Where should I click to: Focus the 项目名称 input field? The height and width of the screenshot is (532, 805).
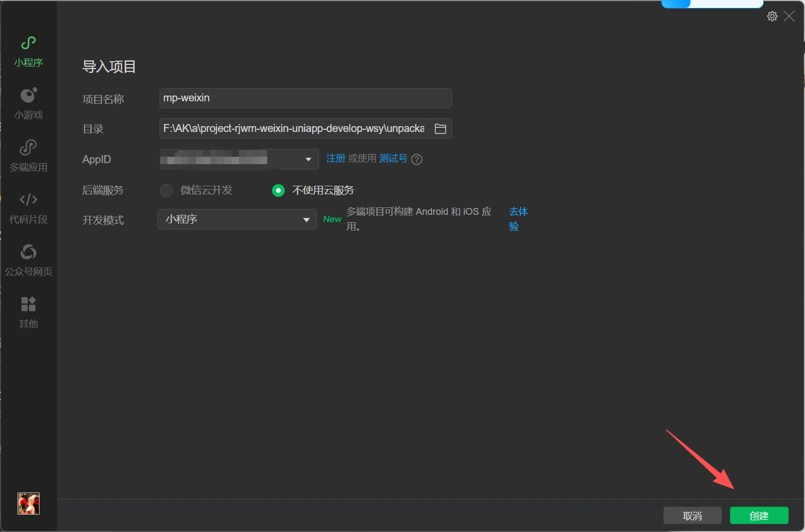click(x=306, y=98)
